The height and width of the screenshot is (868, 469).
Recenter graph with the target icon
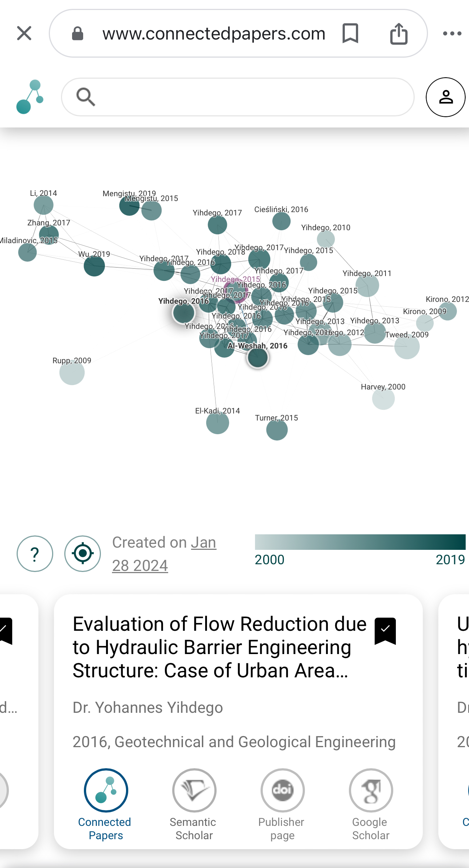pyautogui.click(x=83, y=554)
